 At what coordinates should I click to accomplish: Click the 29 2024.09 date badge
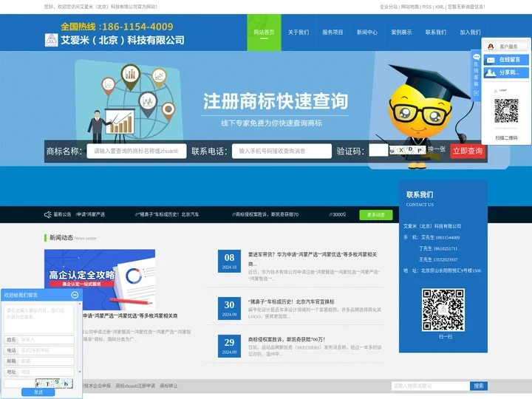[229, 346]
